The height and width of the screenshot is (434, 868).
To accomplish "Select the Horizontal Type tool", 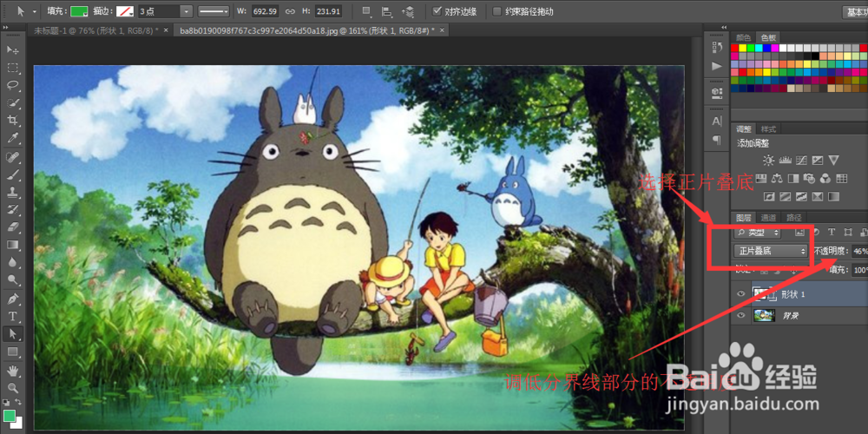I will click(13, 317).
